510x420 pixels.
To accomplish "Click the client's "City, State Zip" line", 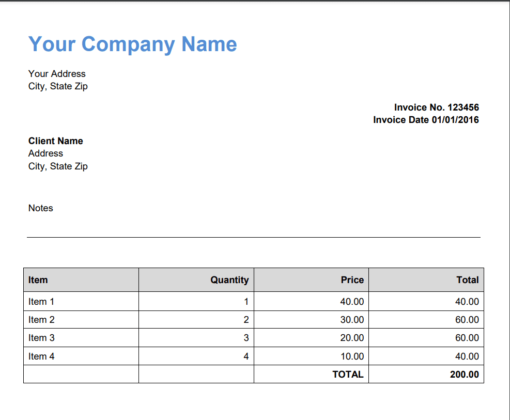I will point(58,166).
